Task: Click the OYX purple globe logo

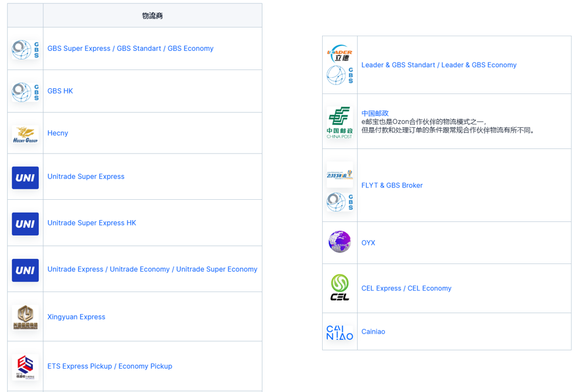Action: (x=340, y=242)
